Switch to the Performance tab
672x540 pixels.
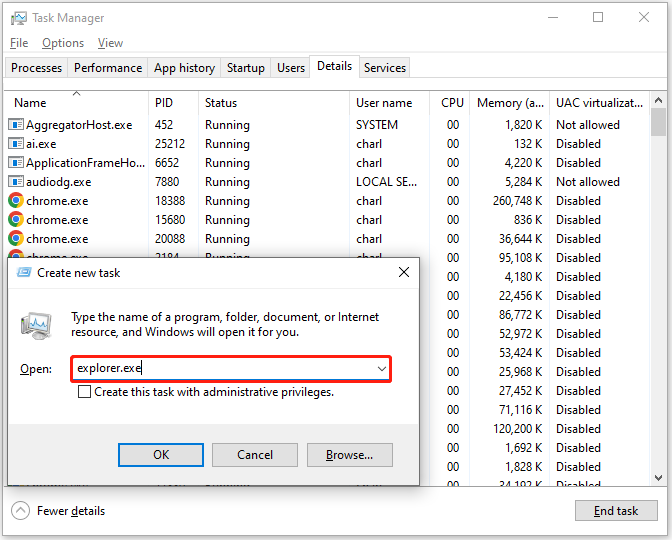point(108,68)
